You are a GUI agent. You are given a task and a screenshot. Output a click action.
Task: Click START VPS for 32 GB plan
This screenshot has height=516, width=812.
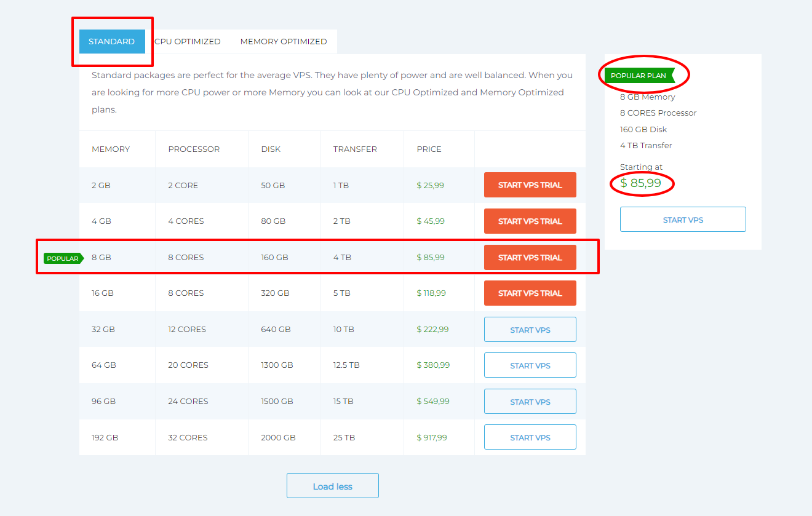tap(530, 330)
